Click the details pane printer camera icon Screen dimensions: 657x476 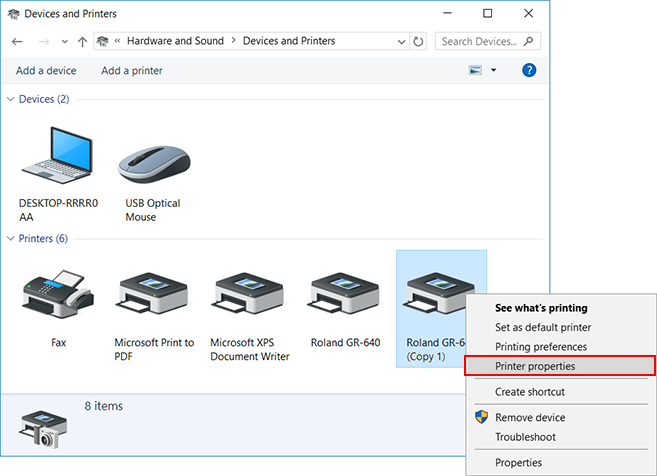click(43, 428)
